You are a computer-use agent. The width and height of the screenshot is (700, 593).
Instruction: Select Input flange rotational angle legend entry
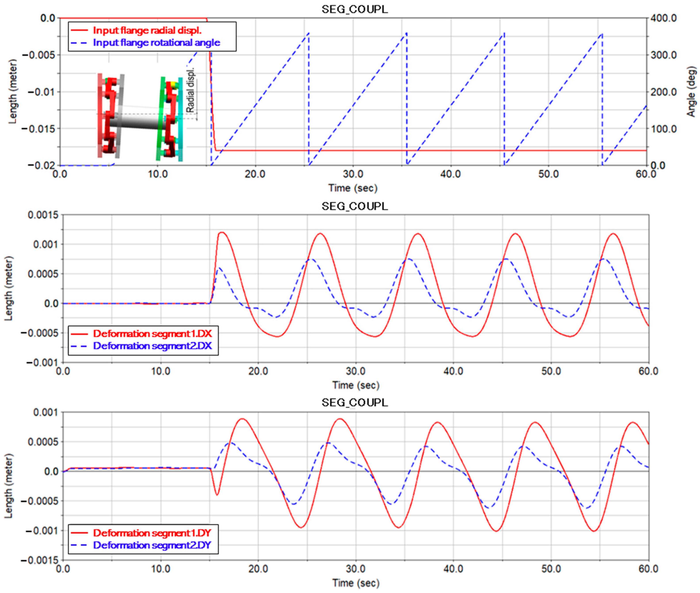[156, 43]
